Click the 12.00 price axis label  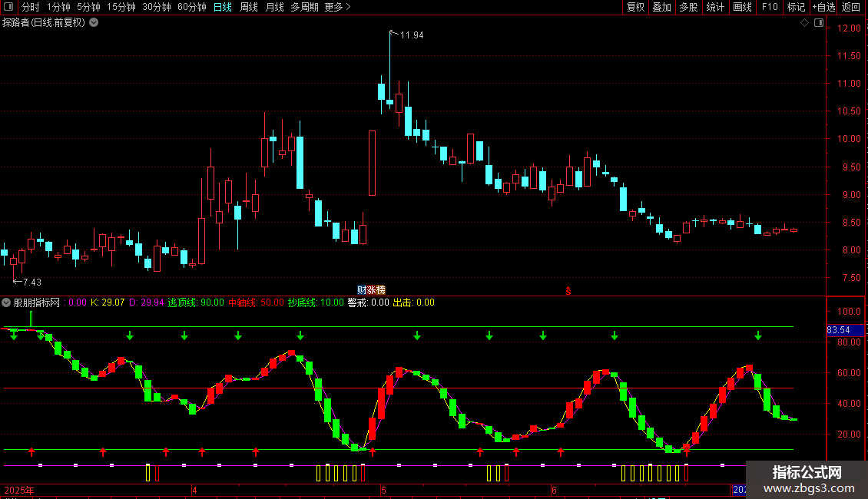click(849, 28)
